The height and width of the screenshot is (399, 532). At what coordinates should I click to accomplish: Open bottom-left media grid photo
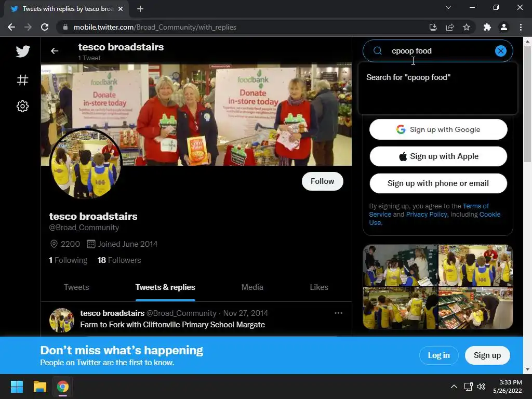[400, 308]
